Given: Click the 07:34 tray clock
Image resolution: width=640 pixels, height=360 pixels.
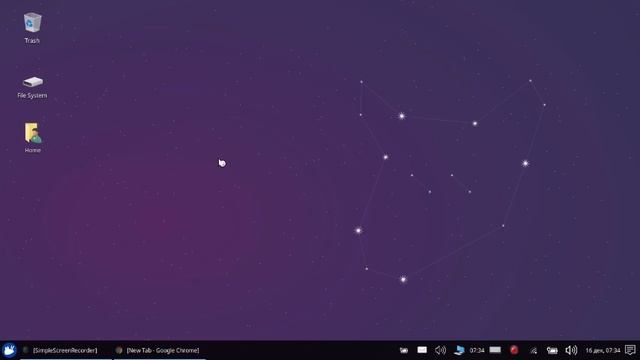Looking at the screenshot, I should coord(477,350).
